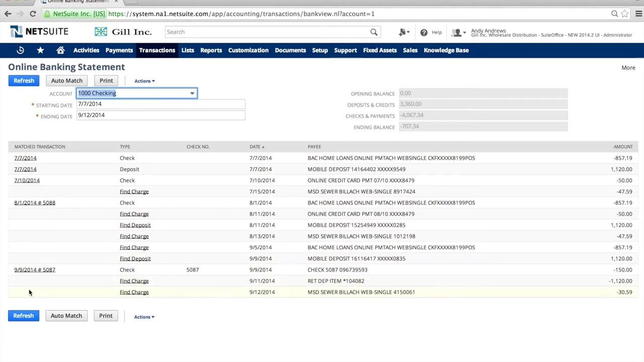The height and width of the screenshot is (362, 644).
Task: Open the Reports menu
Action: (211, 50)
